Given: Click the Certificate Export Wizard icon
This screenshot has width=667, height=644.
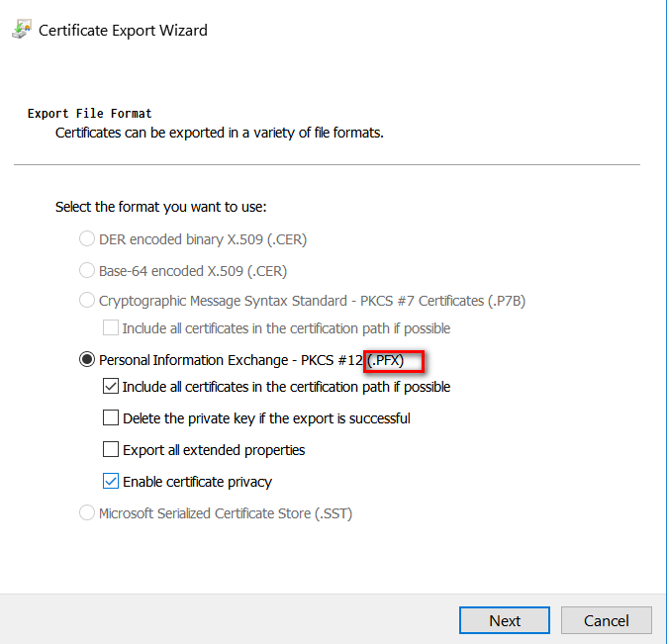Looking at the screenshot, I should [x=22, y=30].
